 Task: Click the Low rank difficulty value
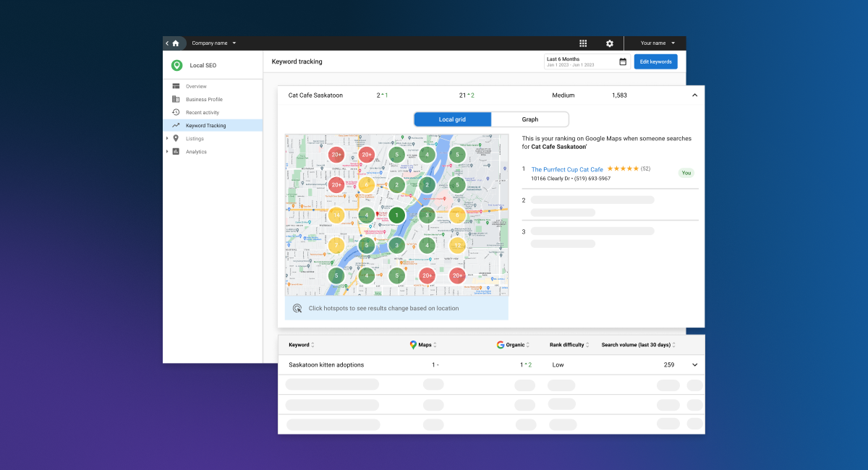[558, 365]
